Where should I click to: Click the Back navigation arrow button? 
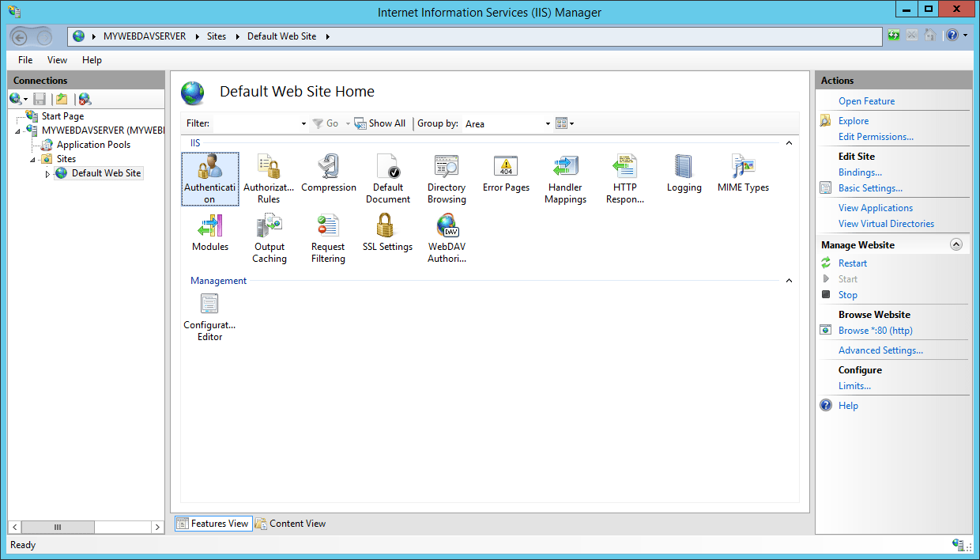(x=20, y=36)
